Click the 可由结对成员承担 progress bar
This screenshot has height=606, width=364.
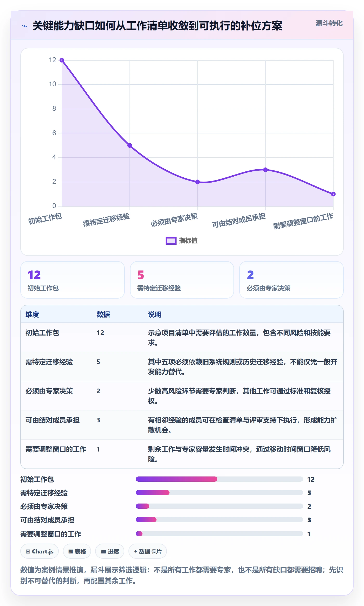(219, 520)
